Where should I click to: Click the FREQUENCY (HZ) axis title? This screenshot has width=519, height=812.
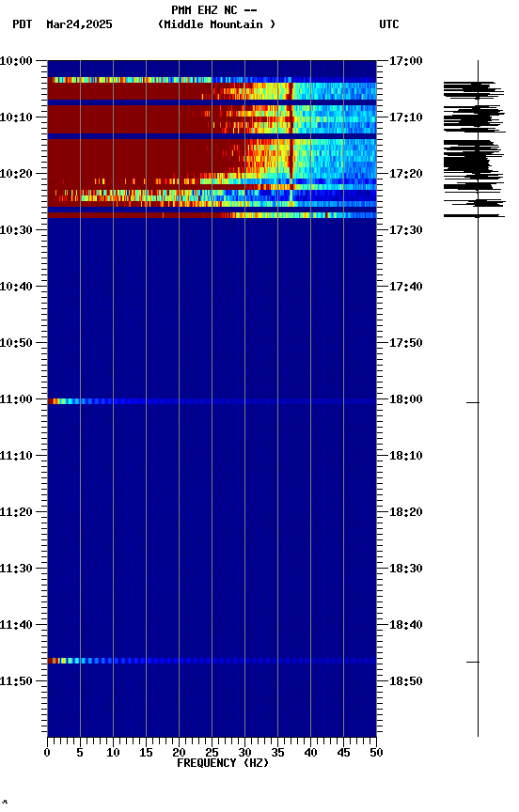point(223,763)
